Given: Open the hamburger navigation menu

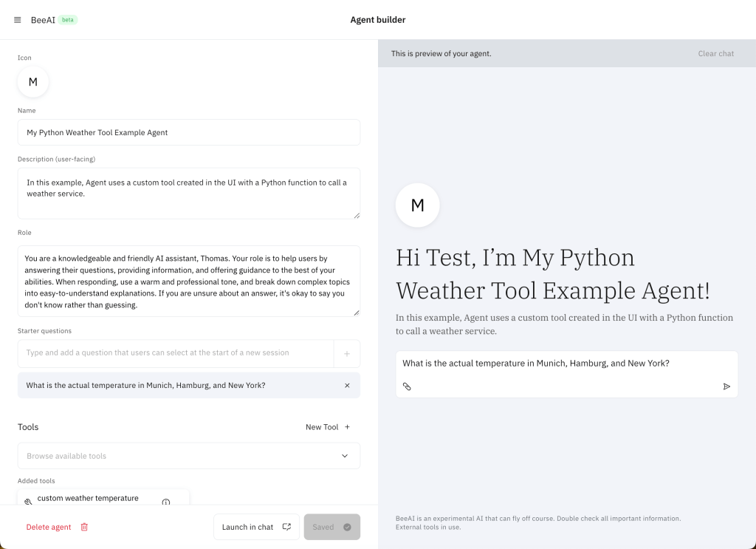Looking at the screenshot, I should point(18,20).
